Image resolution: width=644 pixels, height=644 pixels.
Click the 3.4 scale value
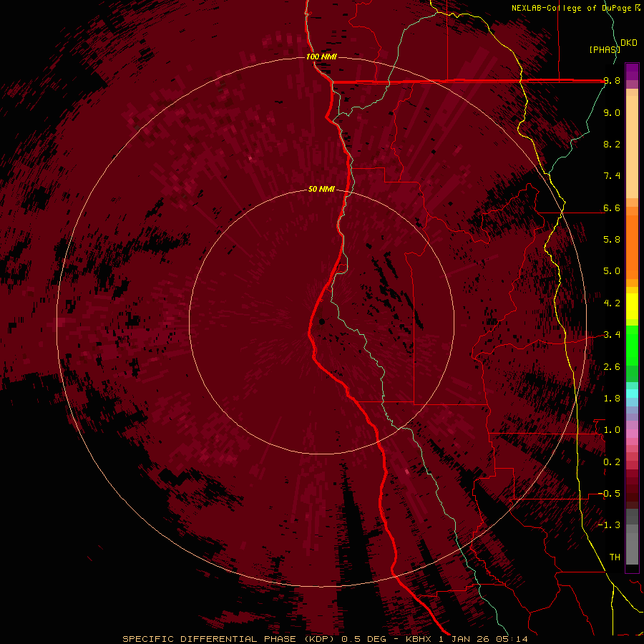tap(612, 335)
